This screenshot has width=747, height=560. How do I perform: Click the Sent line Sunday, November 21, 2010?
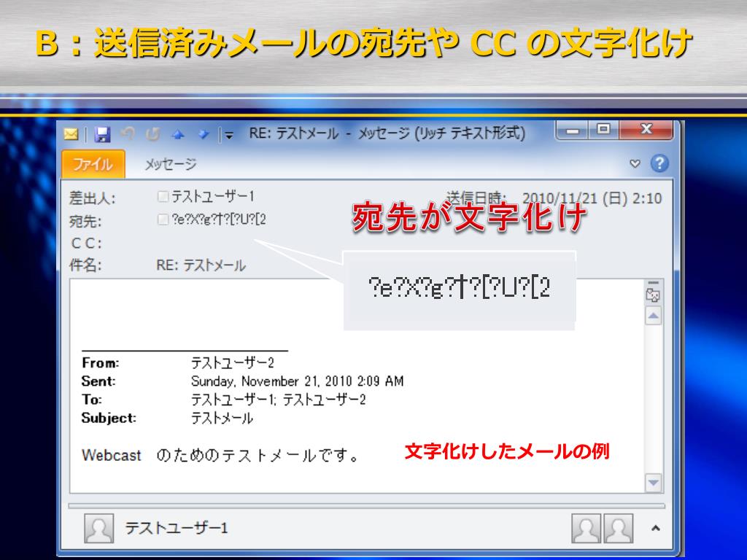pyautogui.click(x=298, y=381)
